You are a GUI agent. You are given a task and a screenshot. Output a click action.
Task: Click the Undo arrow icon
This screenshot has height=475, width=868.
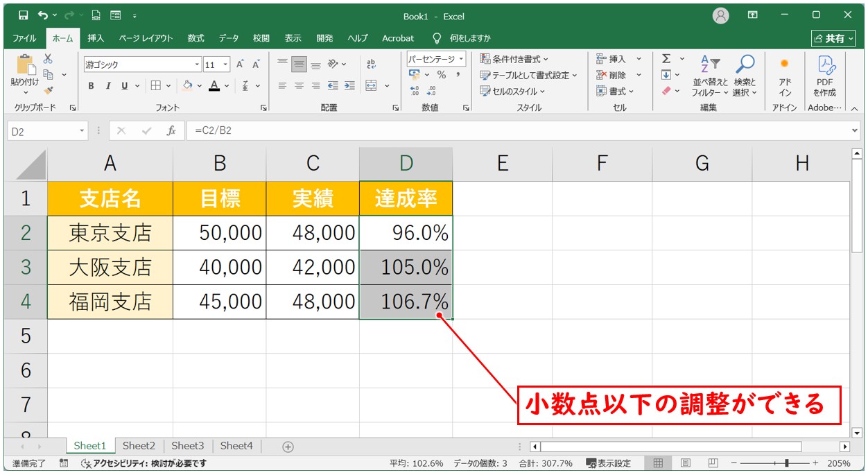pyautogui.click(x=44, y=15)
